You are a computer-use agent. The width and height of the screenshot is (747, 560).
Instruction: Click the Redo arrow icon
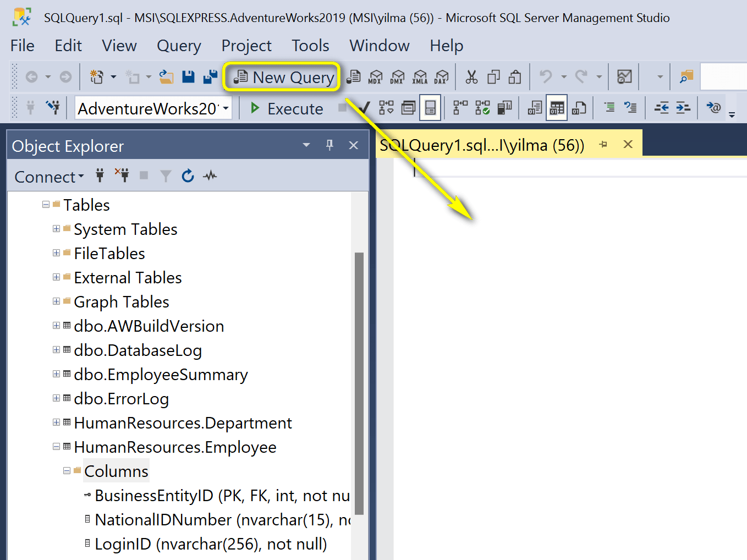[x=581, y=77]
